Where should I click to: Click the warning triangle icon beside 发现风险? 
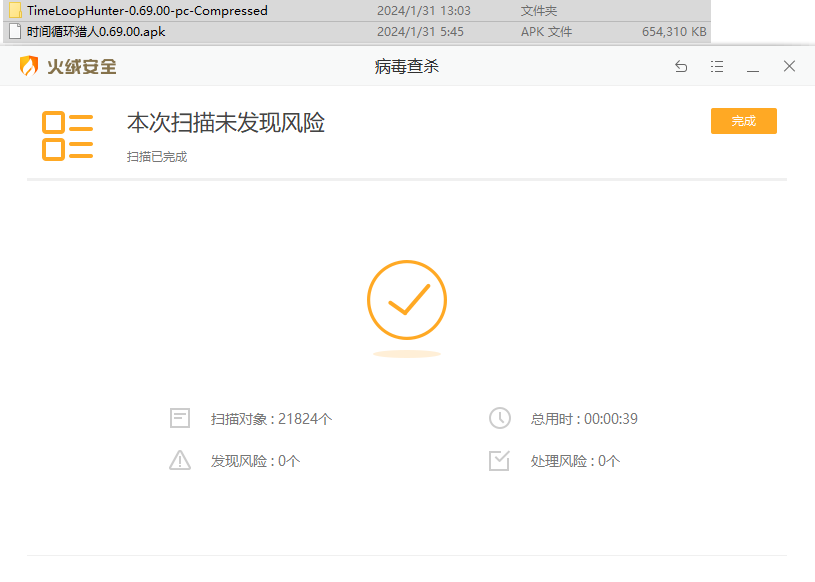click(180, 461)
